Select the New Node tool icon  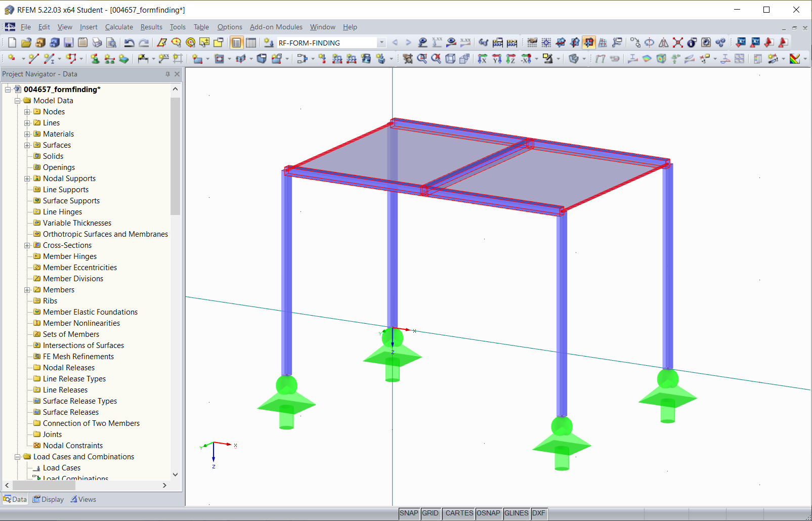(x=12, y=59)
